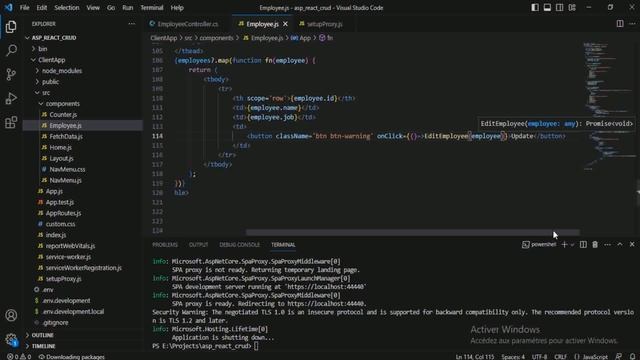Open Explorer Views and More Actions ellipsis
Viewport: 640px width, 360px height.
[x=131, y=24]
